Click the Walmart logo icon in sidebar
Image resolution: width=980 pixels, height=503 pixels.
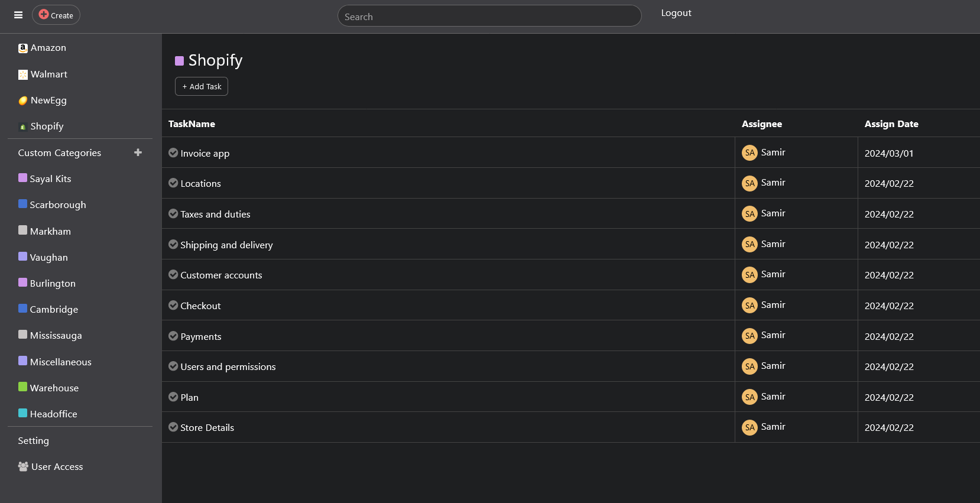click(x=22, y=74)
